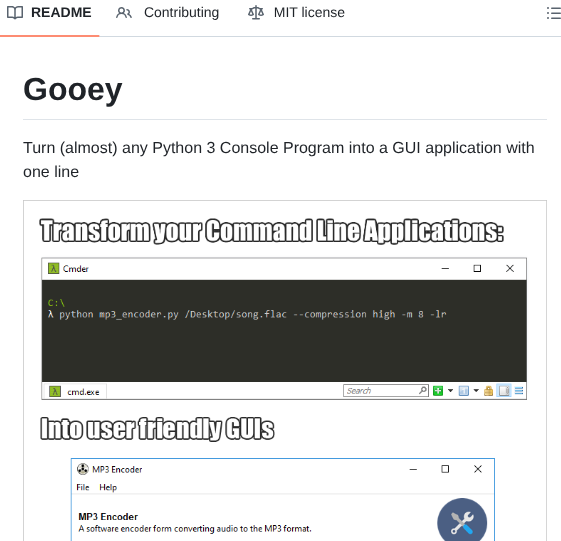The height and width of the screenshot is (541, 561).
Task: Switch to the Contributing tab
Action: coord(167,13)
